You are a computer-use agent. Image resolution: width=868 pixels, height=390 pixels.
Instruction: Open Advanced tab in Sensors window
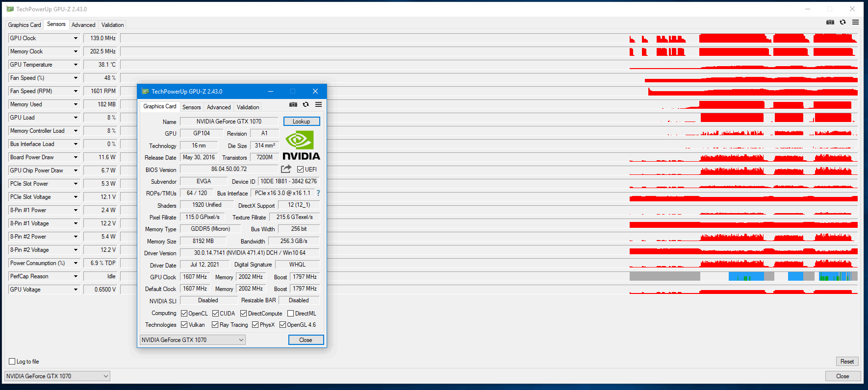point(83,25)
